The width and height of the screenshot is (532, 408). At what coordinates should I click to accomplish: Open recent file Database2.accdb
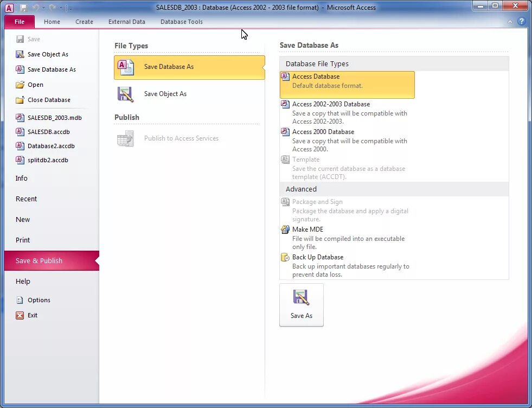click(x=52, y=146)
